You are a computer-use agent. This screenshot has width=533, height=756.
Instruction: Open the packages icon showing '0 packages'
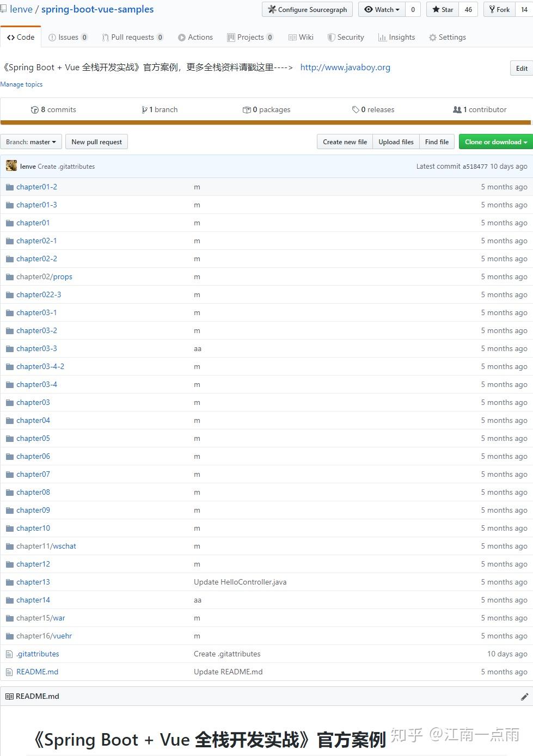click(x=248, y=109)
